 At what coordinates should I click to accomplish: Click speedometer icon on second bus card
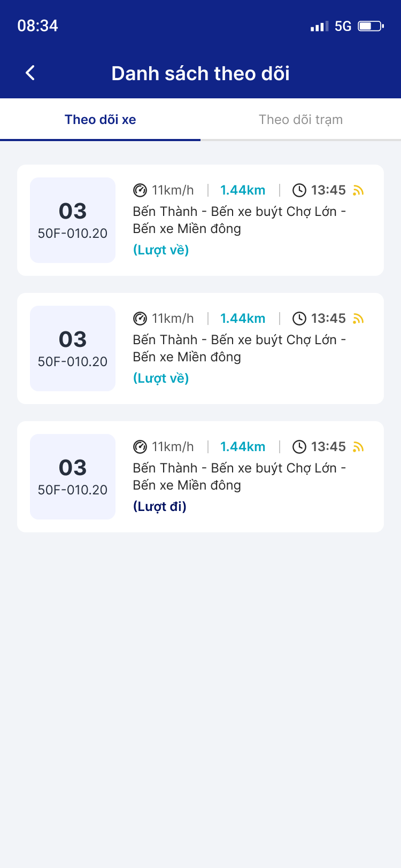[140, 319]
